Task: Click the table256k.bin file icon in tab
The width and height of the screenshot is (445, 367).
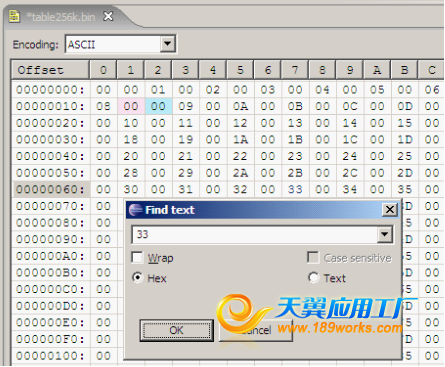Action: (14, 16)
